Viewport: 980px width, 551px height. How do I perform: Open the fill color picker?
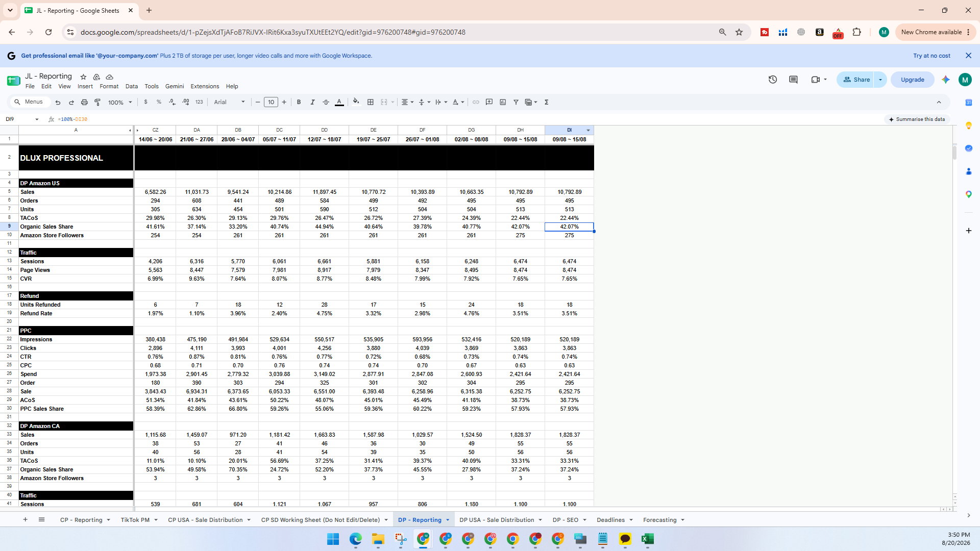[x=356, y=102]
